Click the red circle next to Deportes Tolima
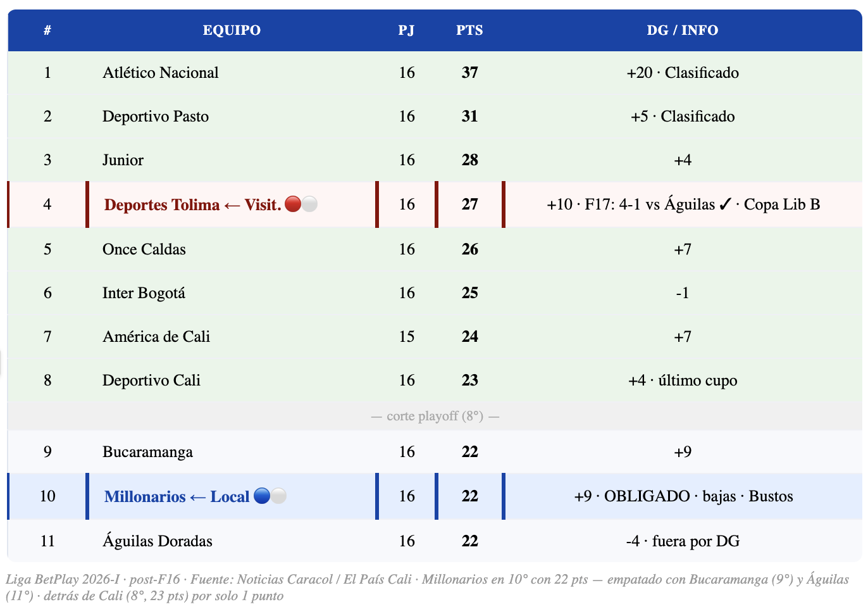This screenshot has height=609, width=868. [293, 204]
